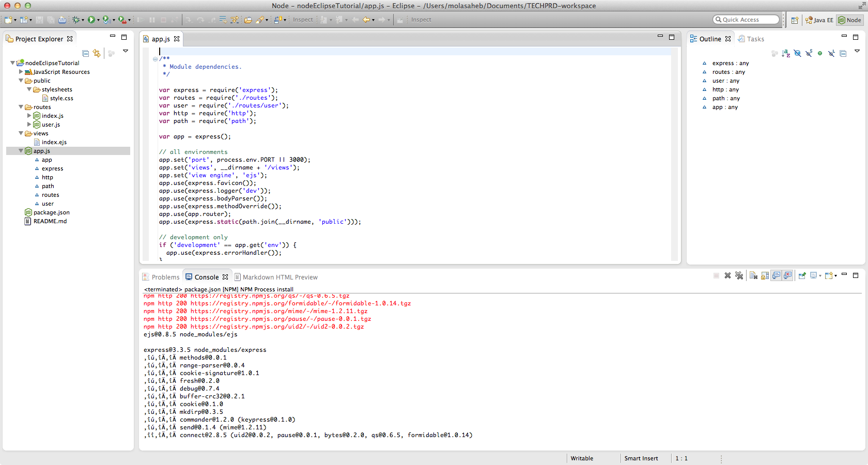This screenshot has height=465, width=868.
Task: Open the Markdown HTML Preview tab
Action: (276, 277)
